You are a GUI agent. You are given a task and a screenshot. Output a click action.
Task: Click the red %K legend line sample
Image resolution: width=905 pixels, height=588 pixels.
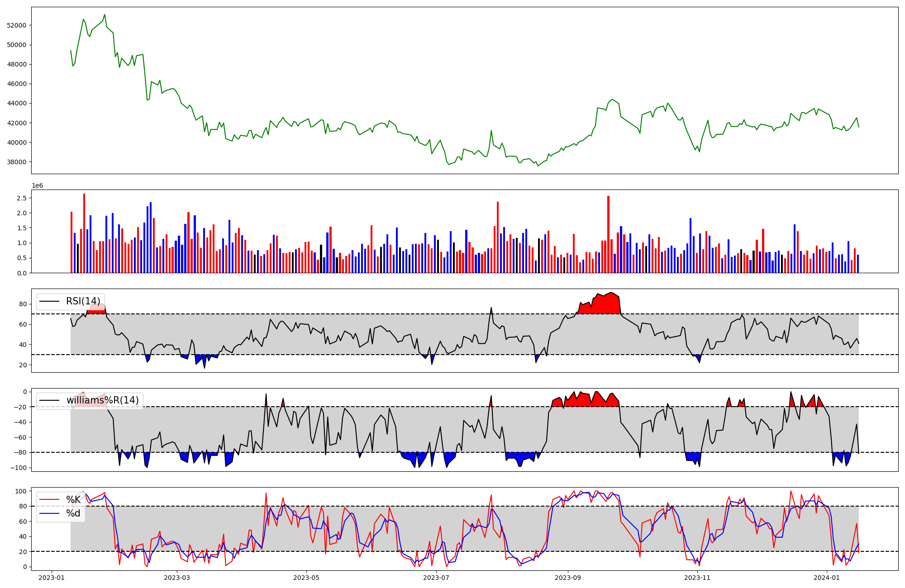tap(49, 500)
